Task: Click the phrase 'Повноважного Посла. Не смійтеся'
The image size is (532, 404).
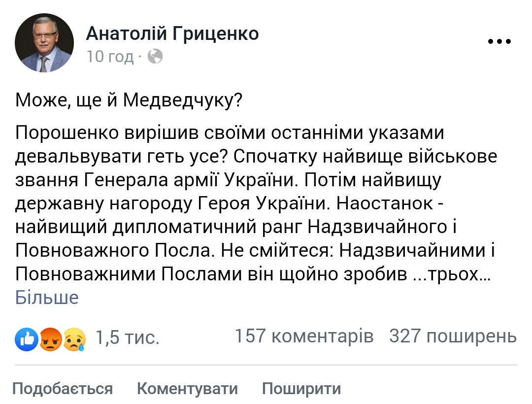Action: point(174,251)
